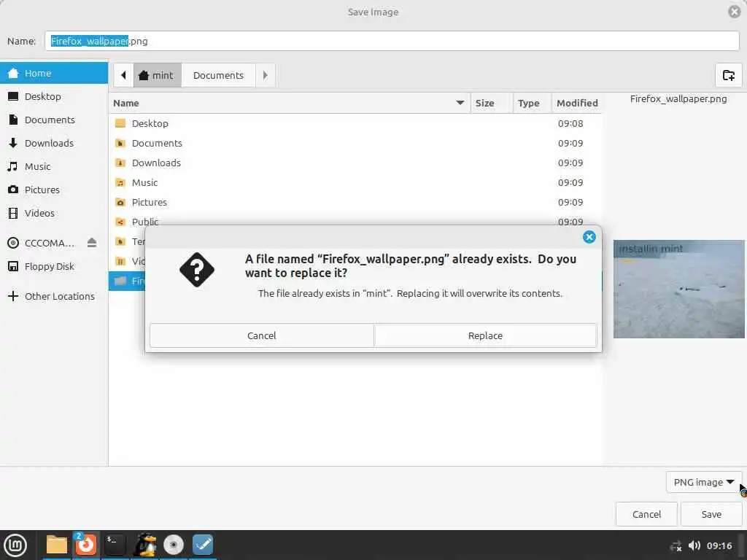This screenshot has height=560, width=747.
Task: Open the Documents folder in the file list
Action: tap(355, 144)
